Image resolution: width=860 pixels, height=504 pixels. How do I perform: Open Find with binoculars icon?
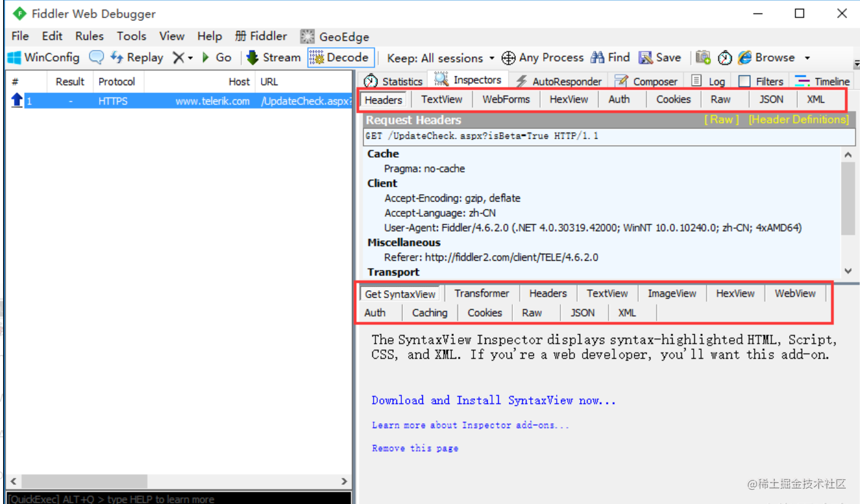(x=597, y=58)
